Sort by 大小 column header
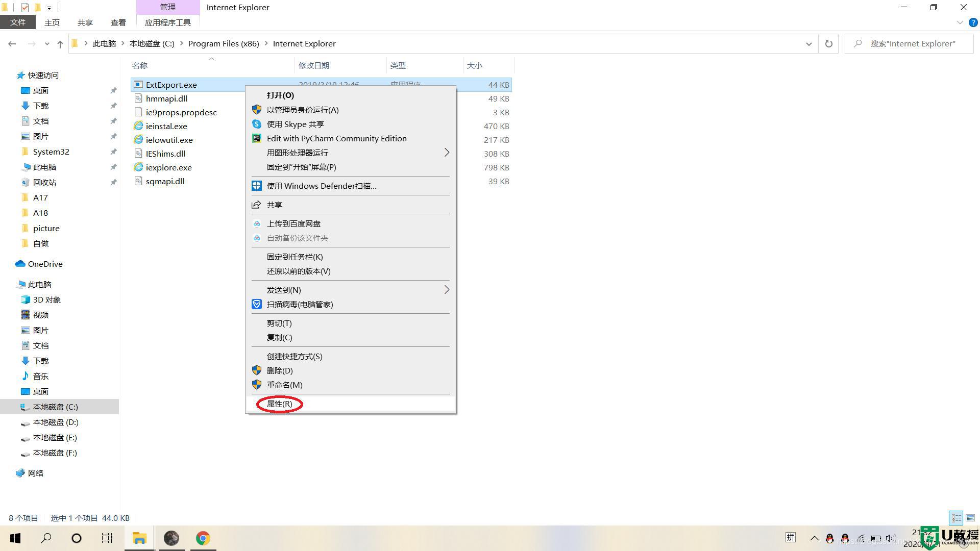This screenshot has height=551, width=980. (475, 65)
